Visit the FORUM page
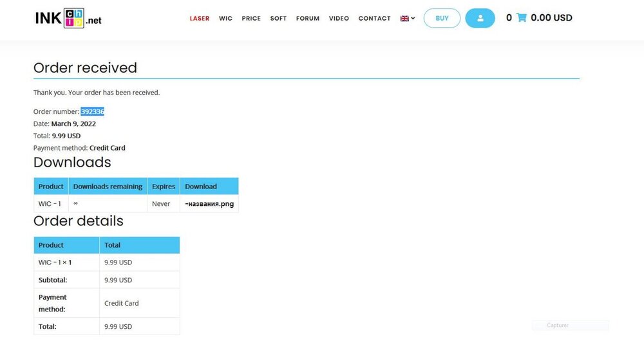Screen dimensions: 644x341 308,19
